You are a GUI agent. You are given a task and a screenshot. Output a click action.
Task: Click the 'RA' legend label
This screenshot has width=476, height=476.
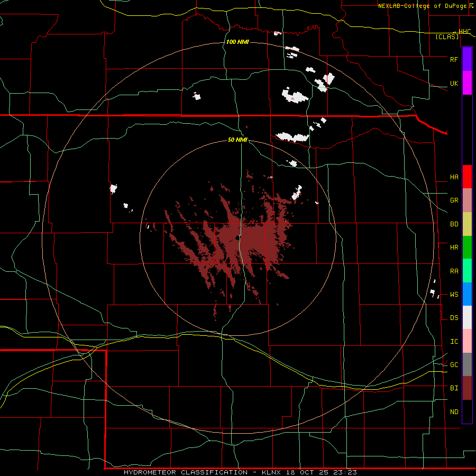tap(454, 271)
